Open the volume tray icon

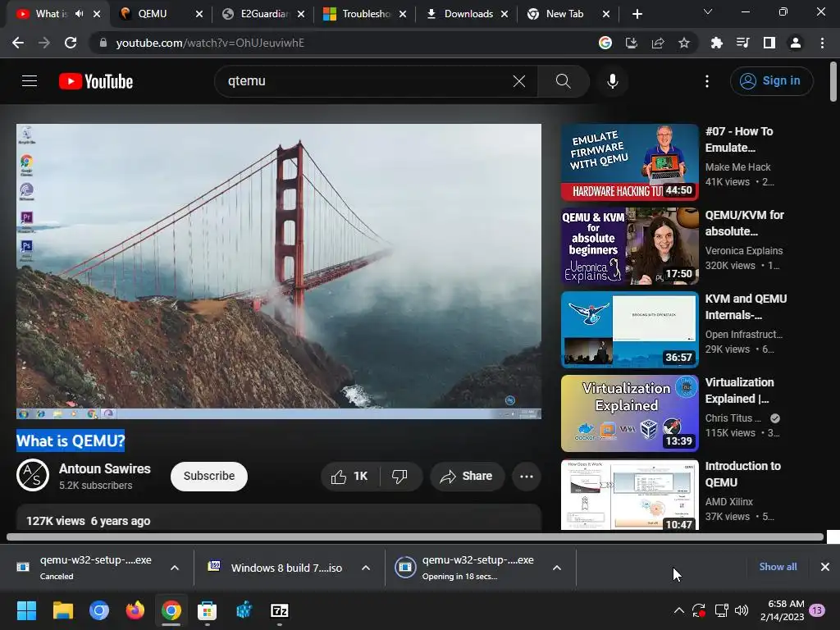(x=742, y=610)
